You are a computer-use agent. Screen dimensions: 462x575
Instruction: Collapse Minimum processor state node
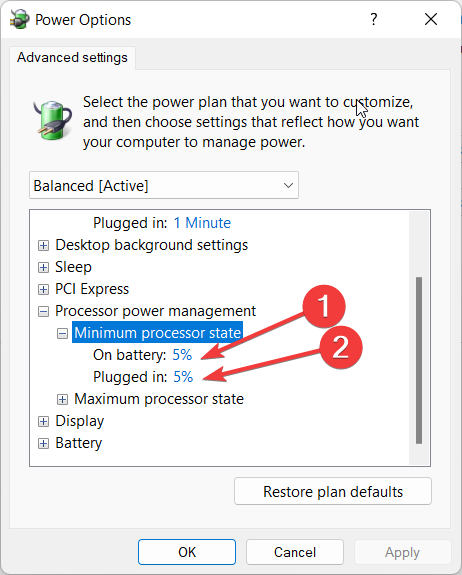click(62, 333)
